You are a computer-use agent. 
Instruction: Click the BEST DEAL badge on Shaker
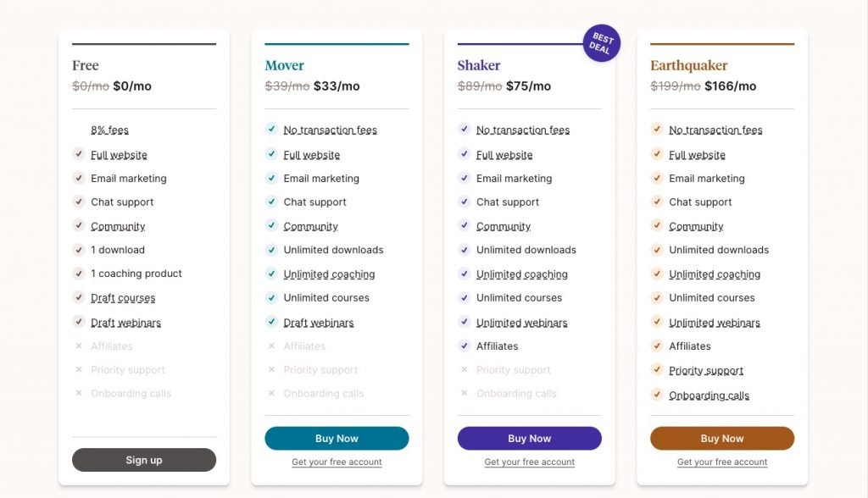click(x=601, y=43)
